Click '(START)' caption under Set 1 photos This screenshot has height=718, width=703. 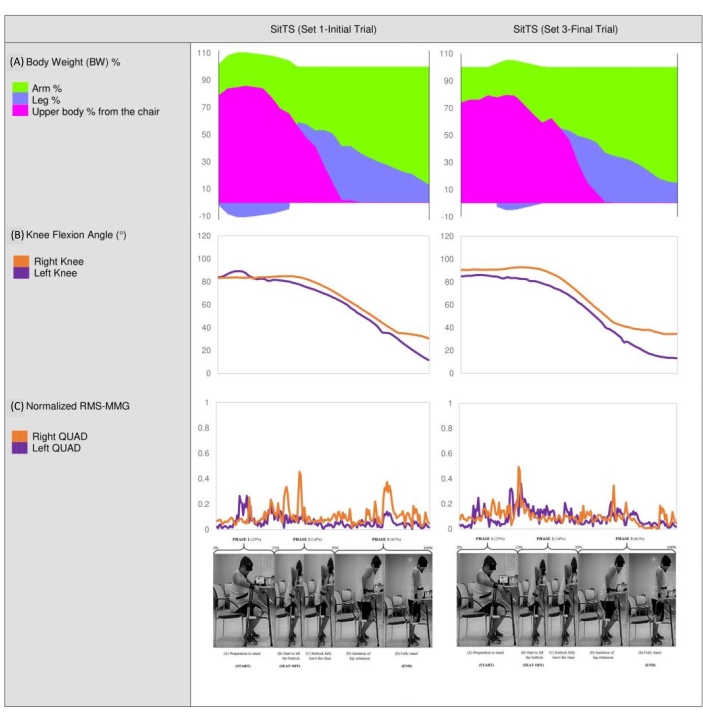(x=243, y=666)
